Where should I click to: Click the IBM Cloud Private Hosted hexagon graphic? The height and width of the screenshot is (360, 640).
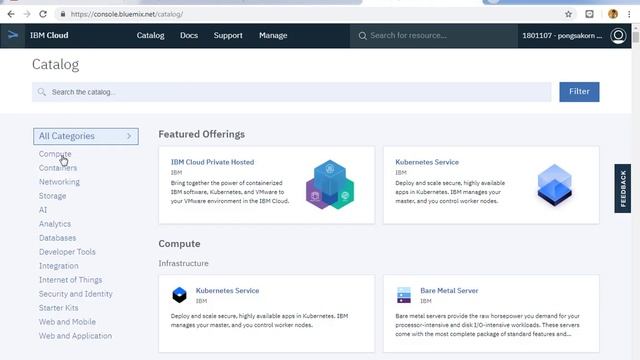pyautogui.click(x=330, y=184)
